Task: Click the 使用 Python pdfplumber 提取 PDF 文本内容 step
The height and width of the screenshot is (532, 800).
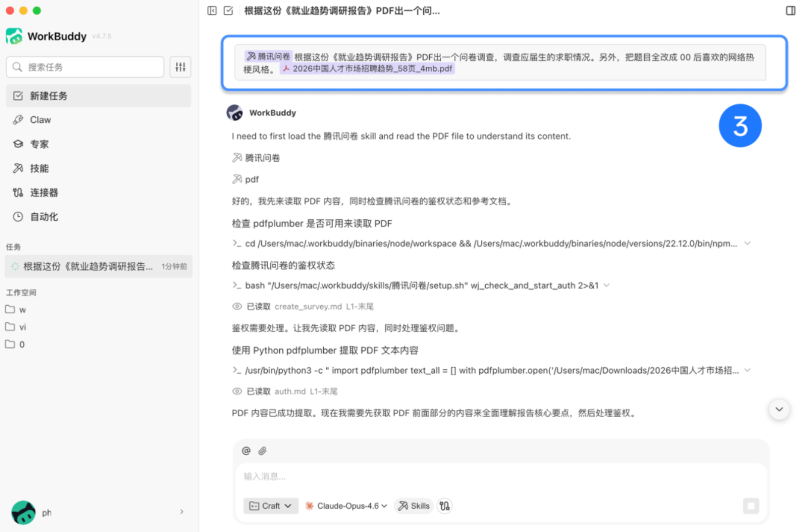Action: click(325, 350)
